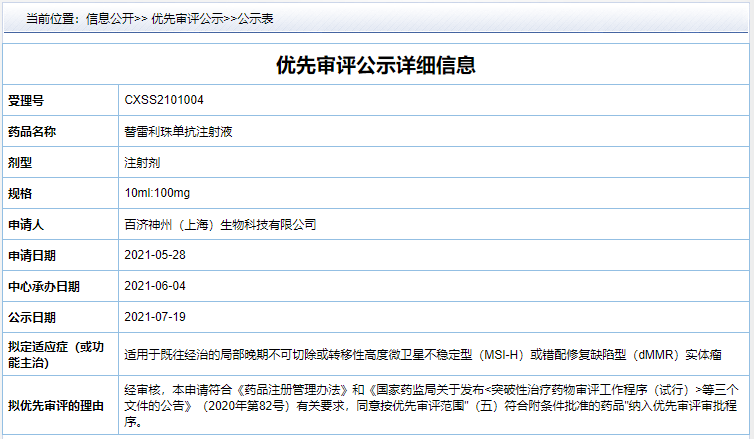Select the date 2021-05-28
Viewport: 754px width, 439px height.
pos(155,255)
